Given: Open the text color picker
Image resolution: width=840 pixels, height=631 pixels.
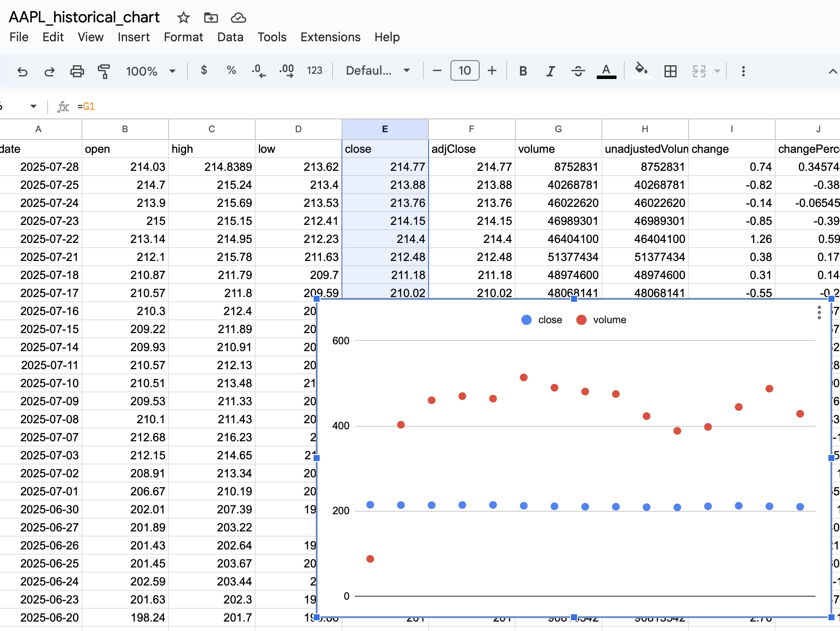Looking at the screenshot, I should [x=606, y=71].
